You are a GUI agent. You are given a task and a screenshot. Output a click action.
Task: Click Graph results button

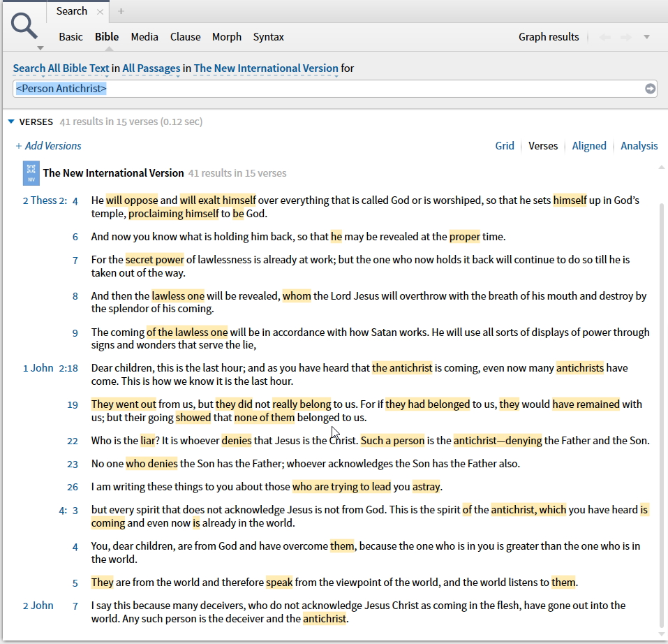point(548,37)
